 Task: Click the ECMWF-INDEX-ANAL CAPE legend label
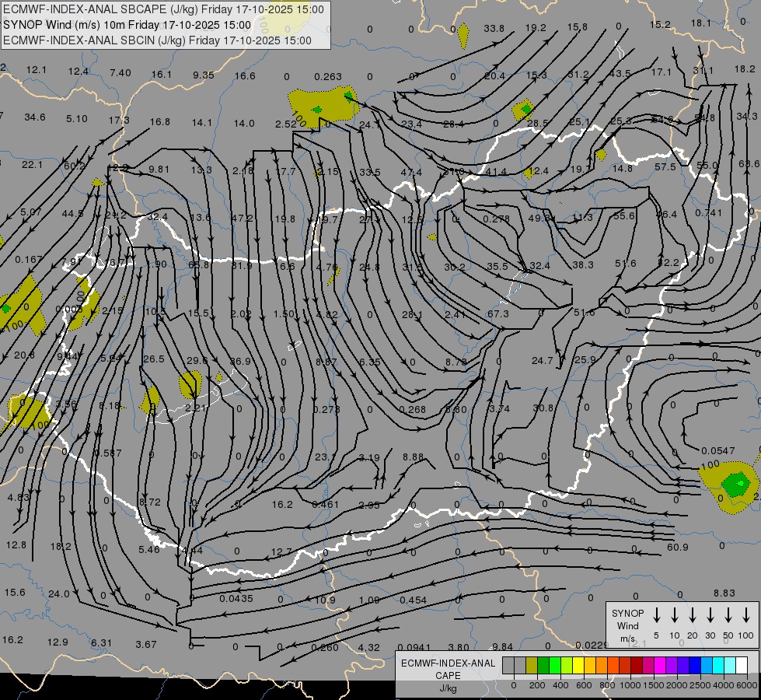click(x=448, y=675)
